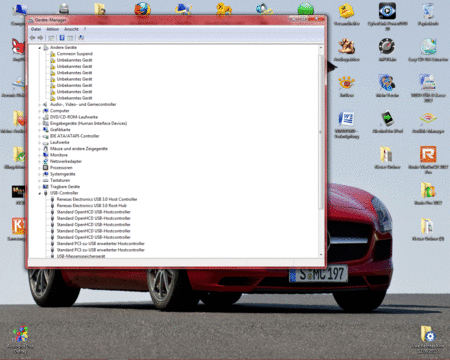Select the Systemgeräte label
450x360 pixels.
pos(63,174)
